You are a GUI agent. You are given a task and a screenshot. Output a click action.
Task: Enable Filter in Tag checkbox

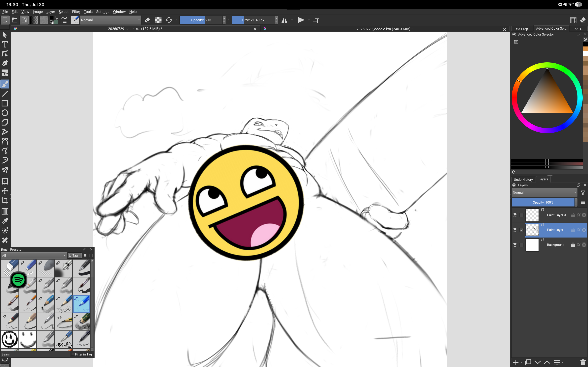pos(72,354)
